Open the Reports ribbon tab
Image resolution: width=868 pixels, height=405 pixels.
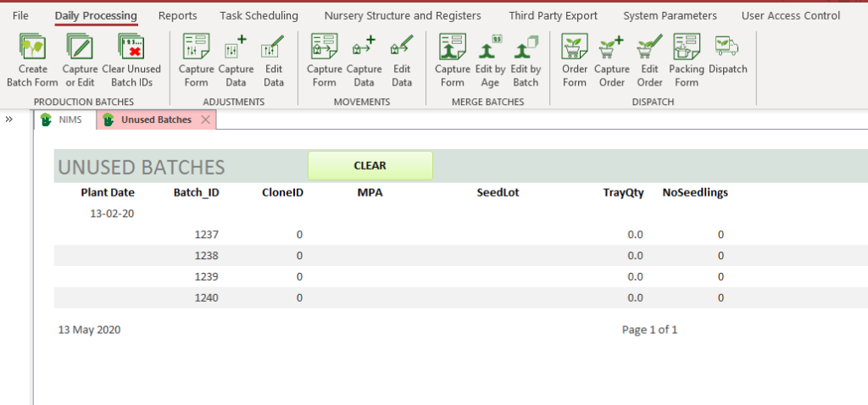(177, 15)
